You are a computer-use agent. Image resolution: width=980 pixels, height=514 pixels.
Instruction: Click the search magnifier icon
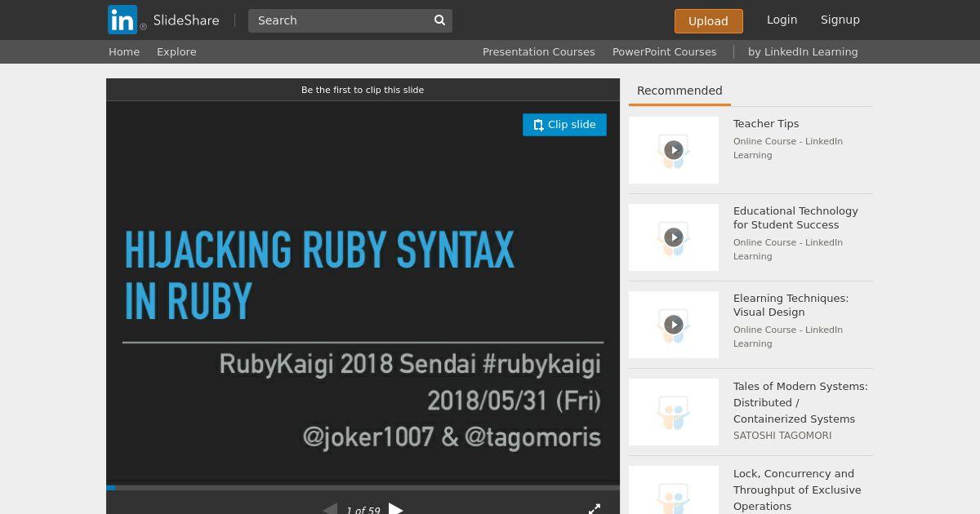tap(439, 20)
